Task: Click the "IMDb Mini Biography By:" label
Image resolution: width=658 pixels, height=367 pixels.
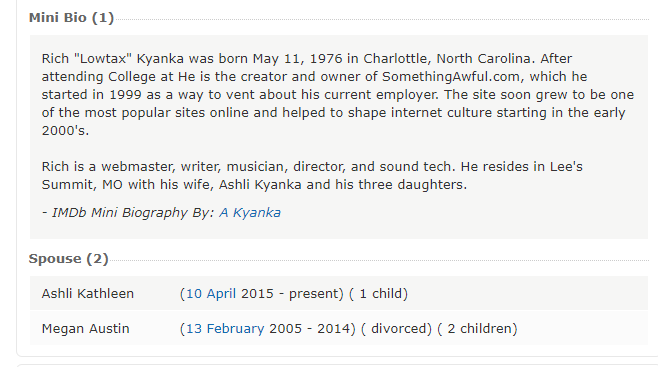Action: click(x=133, y=213)
